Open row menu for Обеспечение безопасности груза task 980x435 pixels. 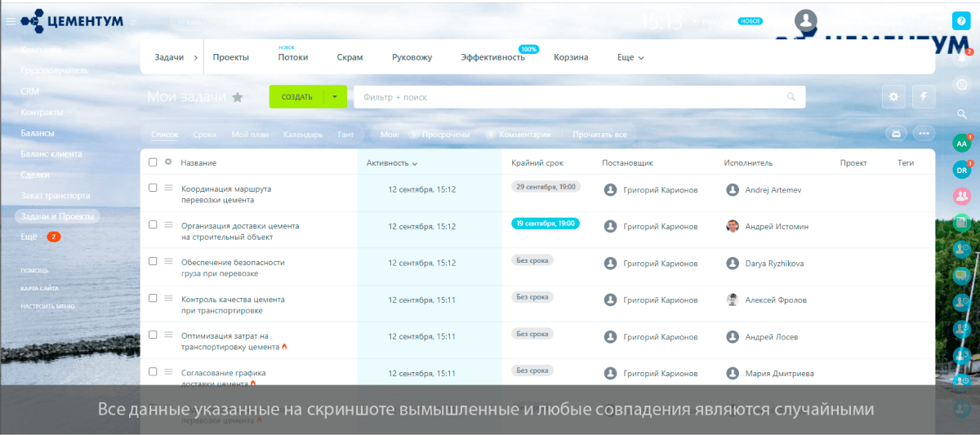(168, 261)
